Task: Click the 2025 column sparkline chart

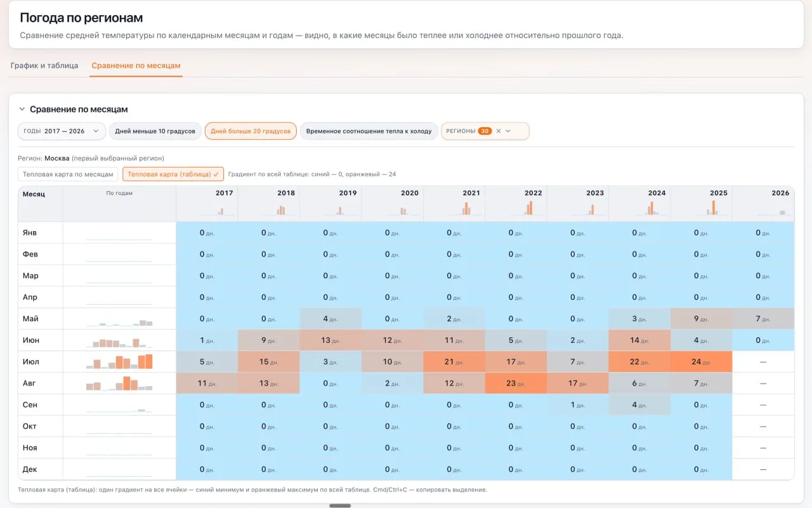Action: 713,208
